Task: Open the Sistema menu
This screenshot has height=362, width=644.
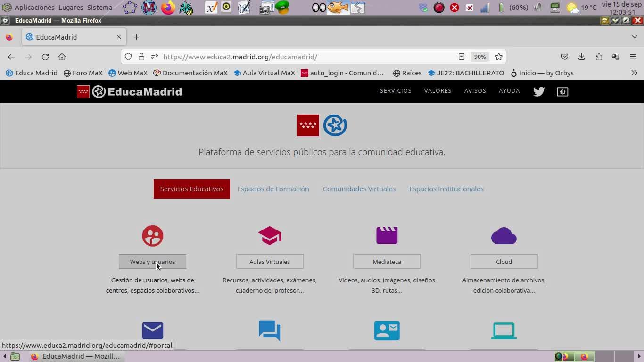Action: [x=99, y=8]
